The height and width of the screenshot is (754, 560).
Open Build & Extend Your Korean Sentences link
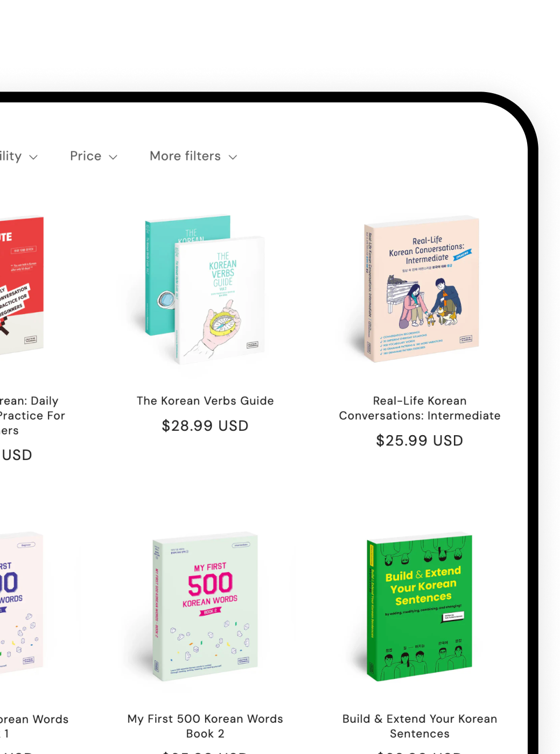[420, 726]
